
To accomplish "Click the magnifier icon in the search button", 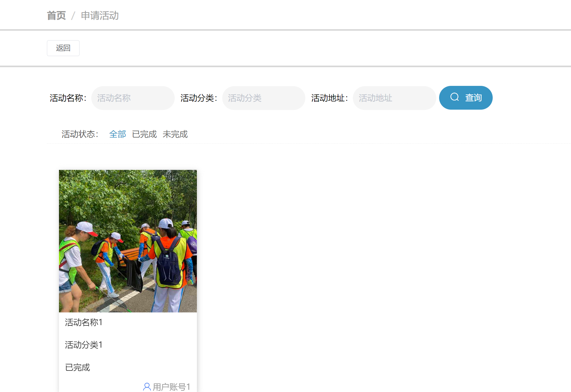I will [455, 98].
